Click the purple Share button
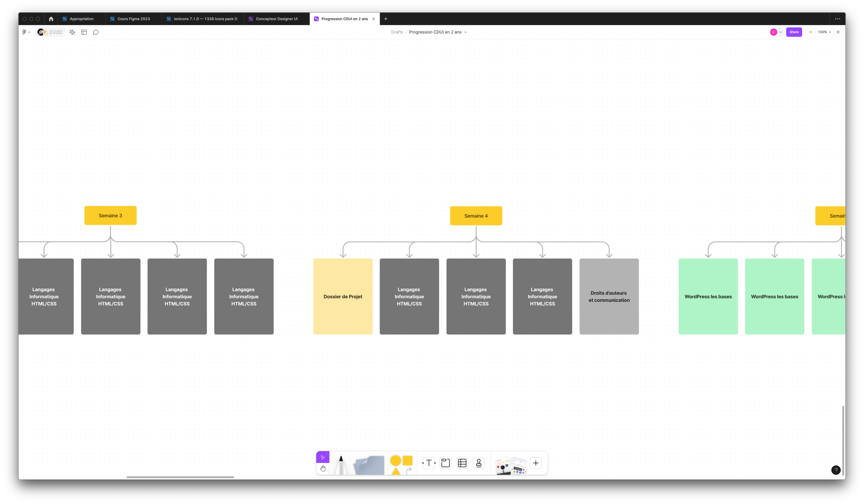This screenshot has height=504, width=864. coord(794,32)
